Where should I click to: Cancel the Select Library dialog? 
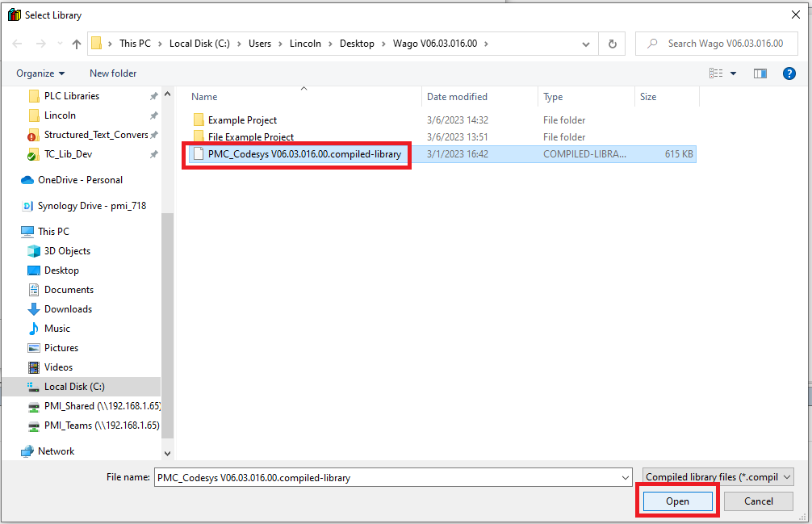(758, 501)
